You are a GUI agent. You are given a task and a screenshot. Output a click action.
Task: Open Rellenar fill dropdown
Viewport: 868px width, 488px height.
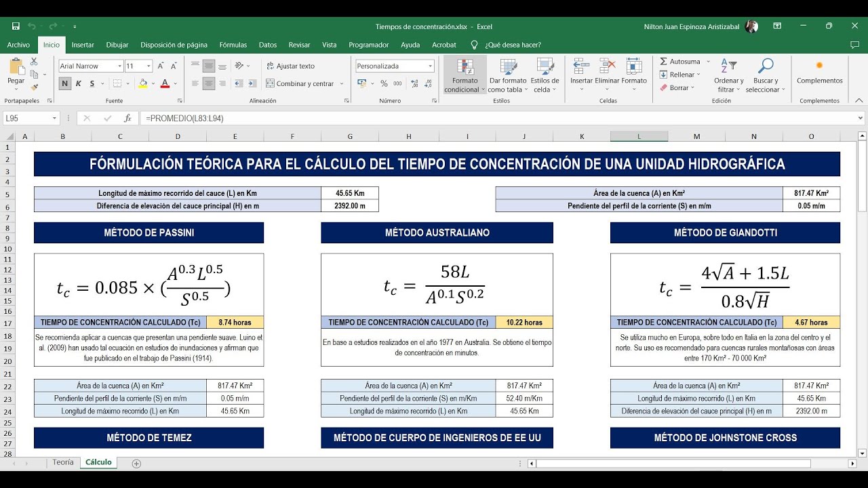(680, 75)
